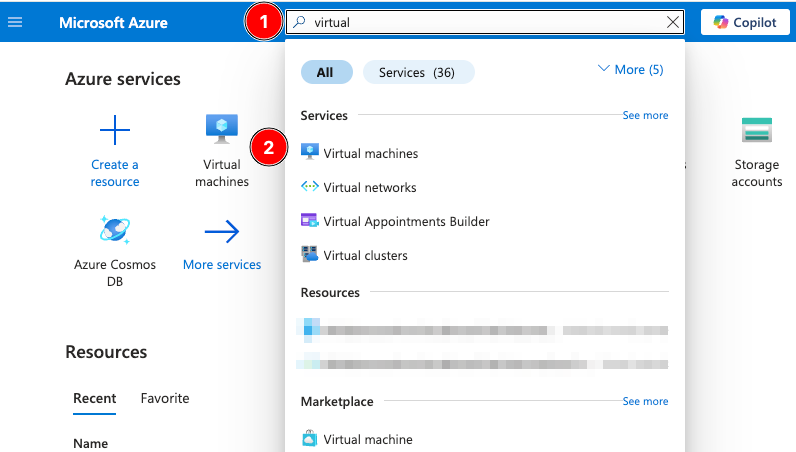Click the Virtual clusters result icon
This screenshot has width=796, height=452.
310,253
